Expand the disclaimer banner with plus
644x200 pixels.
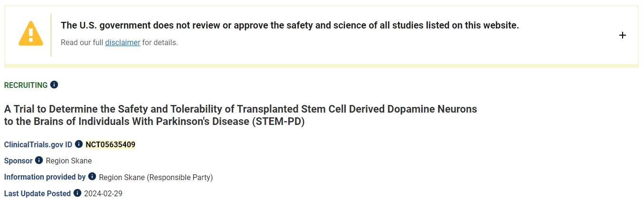[x=623, y=35]
